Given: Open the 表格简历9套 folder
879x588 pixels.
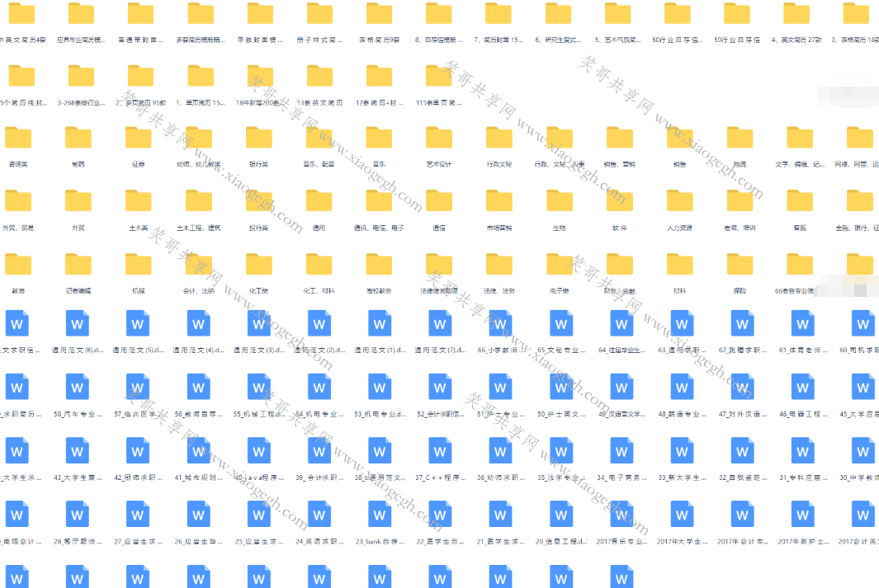Looking at the screenshot, I should coord(380,13).
